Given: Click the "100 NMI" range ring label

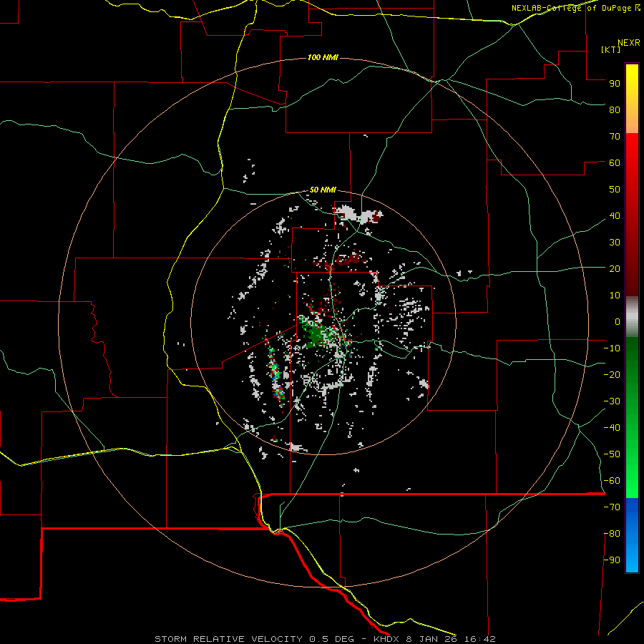Looking at the screenshot, I should [x=323, y=57].
